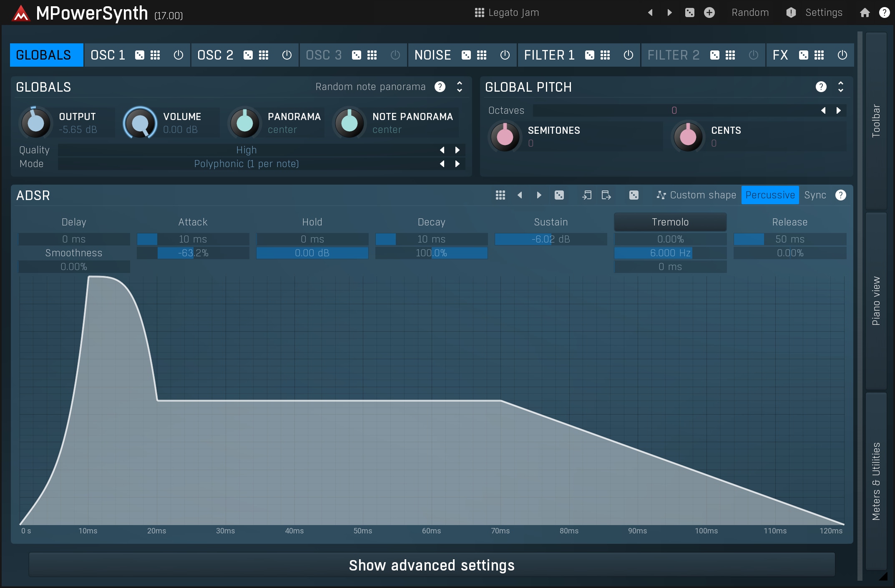
Task: Click the notification icon next to Settings
Action: point(791,13)
